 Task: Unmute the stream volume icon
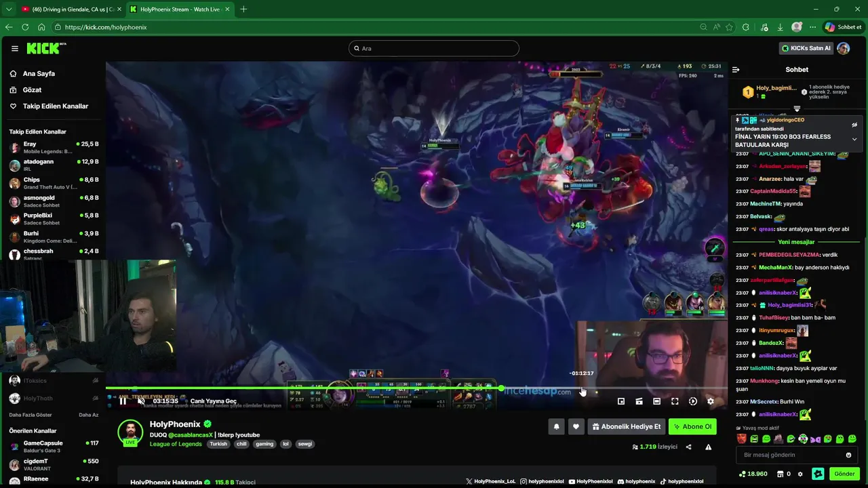click(x=140, y=401)
